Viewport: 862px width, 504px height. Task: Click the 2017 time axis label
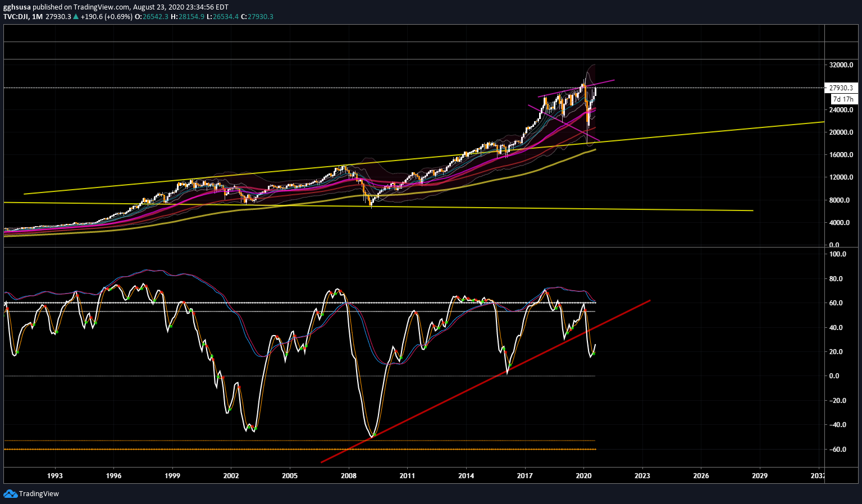[525, 476]
